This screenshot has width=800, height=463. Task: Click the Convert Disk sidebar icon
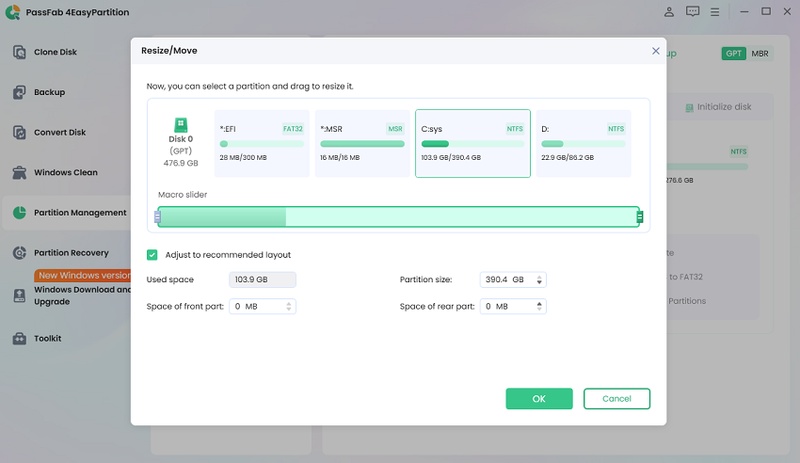coord(19,132)
